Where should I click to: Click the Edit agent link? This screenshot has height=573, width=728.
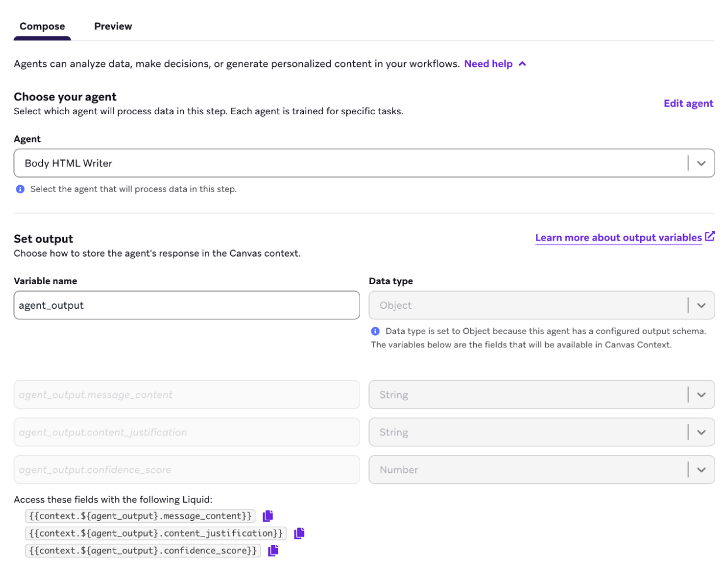[x=688, y=103]
